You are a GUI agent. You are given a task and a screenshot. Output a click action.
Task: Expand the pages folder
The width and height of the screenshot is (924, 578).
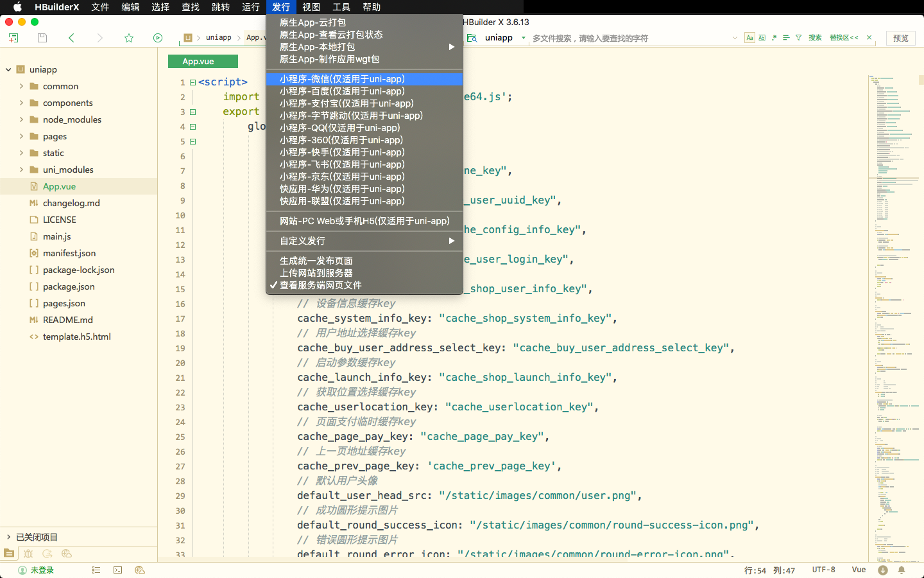click(21, 136)
